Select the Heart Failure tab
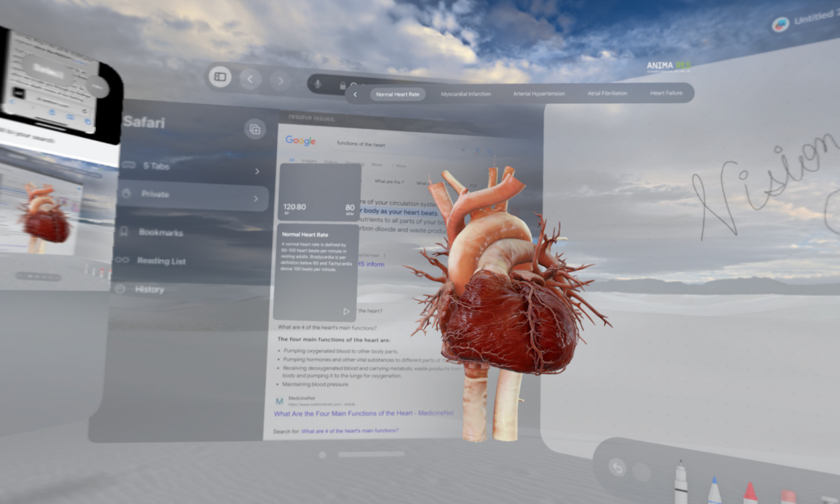Image resolution: width=840 pixels, height=504 pixels. [665, 93]
